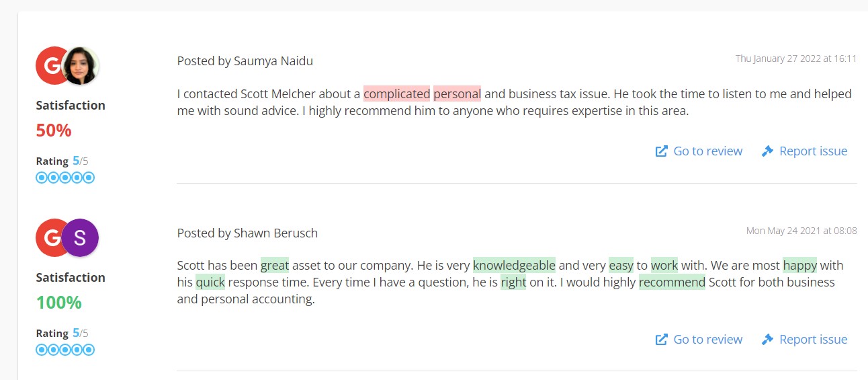Click Google icon beside Saumya Naidu's avatar
This screenshot has width=868, height=380.
click(x=48, y=66)
